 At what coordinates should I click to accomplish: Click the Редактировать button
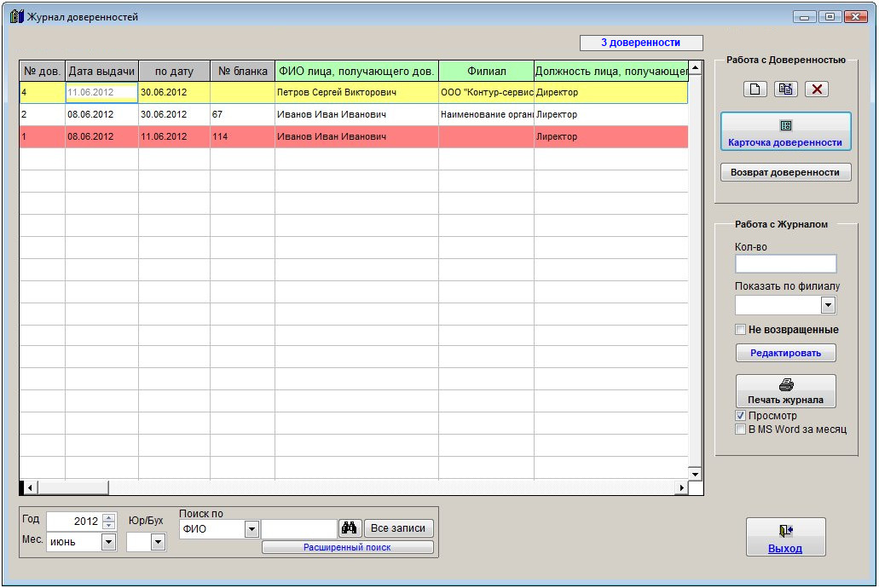click(x=785, y=353)
